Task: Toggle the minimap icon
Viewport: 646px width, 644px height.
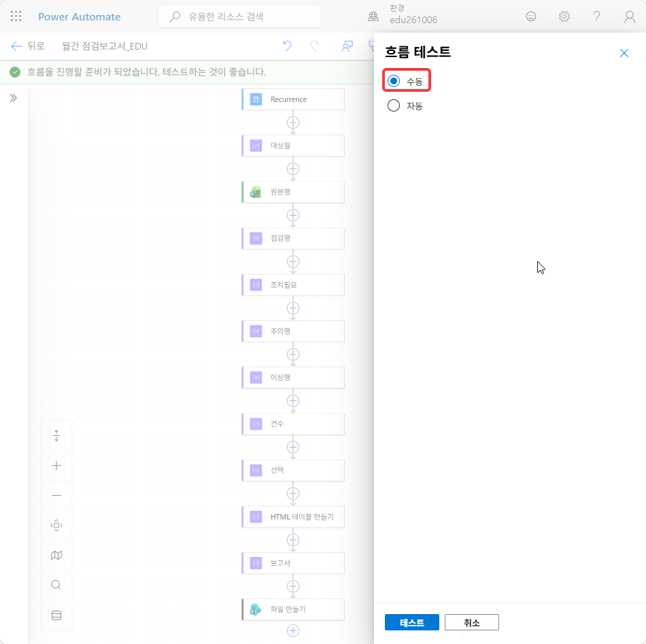Action: (x=56, y=556)
